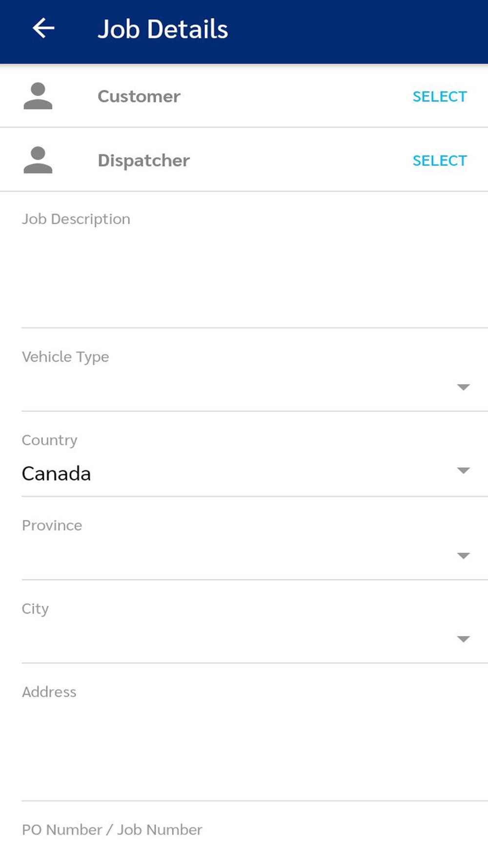Select a dispatcher using SELECT link
Screen dimensions: 488x868
[440, 161]
